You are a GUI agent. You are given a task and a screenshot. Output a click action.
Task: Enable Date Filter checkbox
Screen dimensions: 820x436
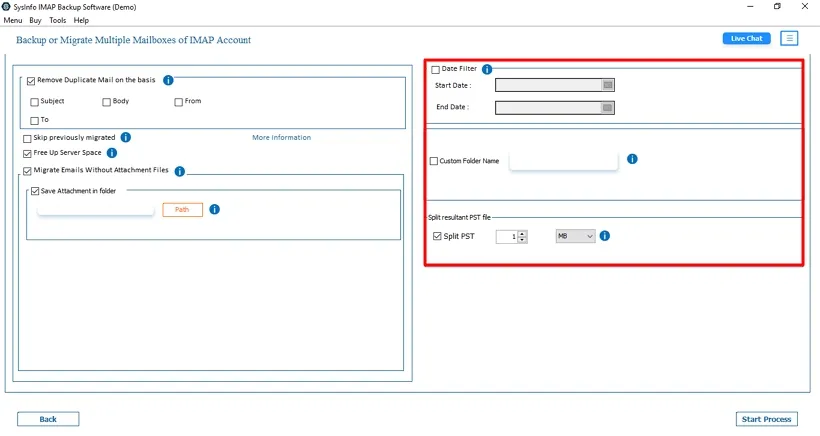[436, 70]
